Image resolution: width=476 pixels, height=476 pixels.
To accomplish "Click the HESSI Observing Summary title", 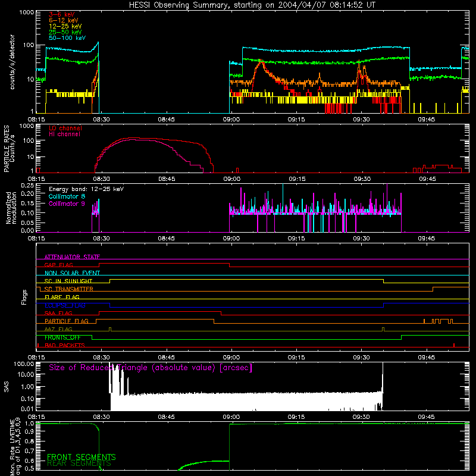I will (252, 5).
